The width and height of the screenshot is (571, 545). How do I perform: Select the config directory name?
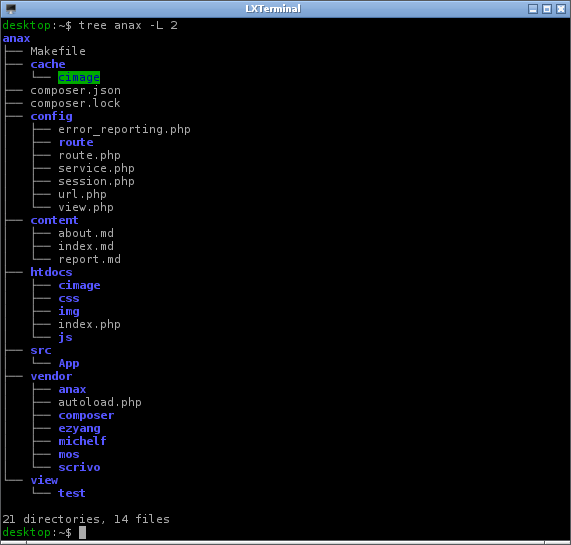tap(51, 116)
